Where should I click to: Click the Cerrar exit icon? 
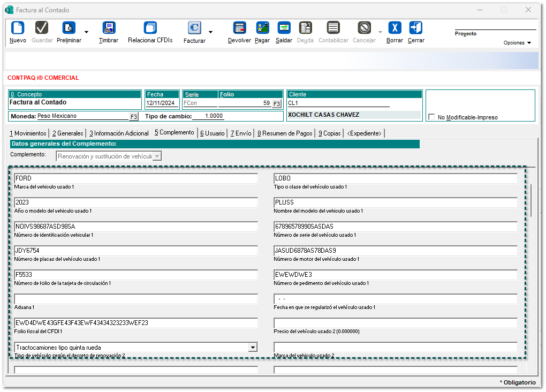click(x=416, y=28)
